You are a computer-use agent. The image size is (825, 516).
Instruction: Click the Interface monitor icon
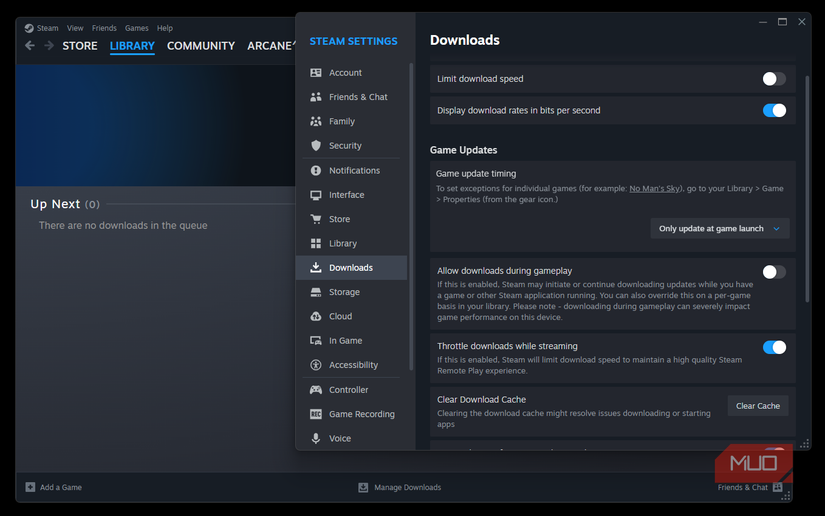pyautogui.click(x=316, y=195)
